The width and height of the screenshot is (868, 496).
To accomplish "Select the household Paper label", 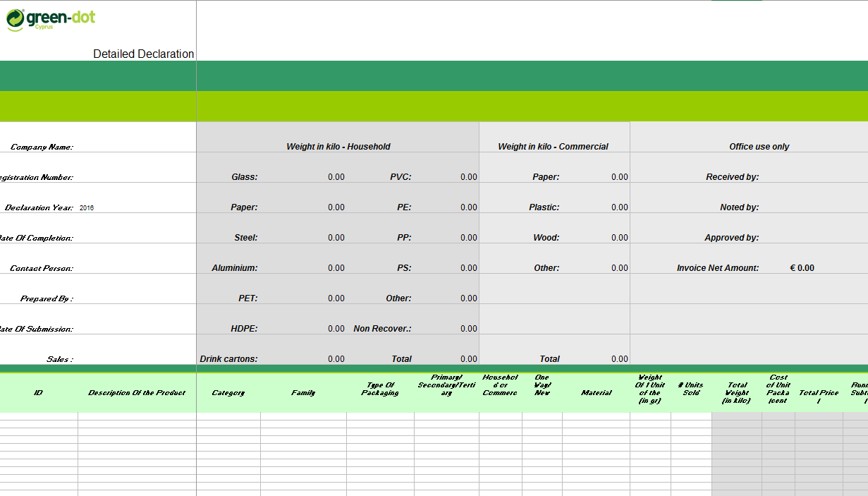I will point(244,207).
